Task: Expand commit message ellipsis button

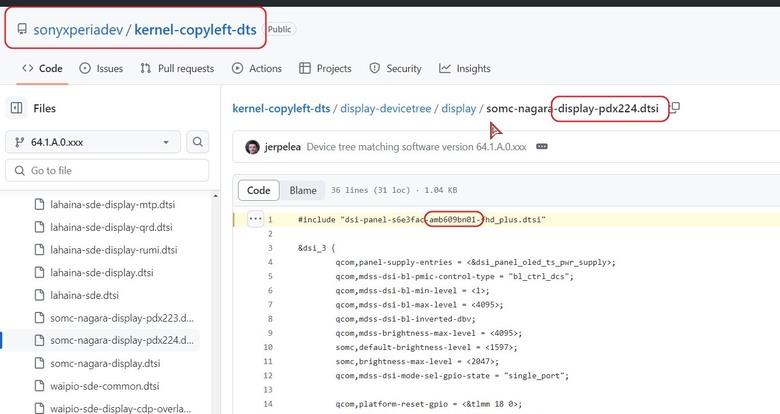Action: coord(542,147)
